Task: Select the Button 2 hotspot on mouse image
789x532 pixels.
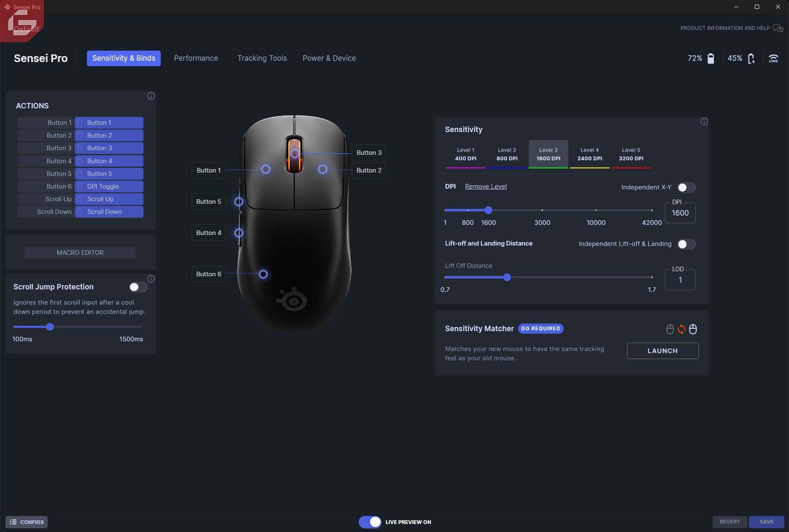Action: pos(323,169)
